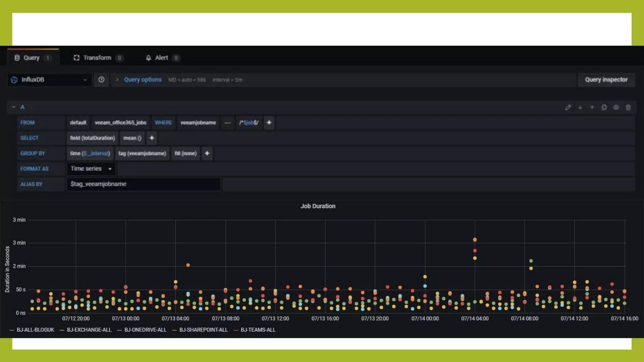Change the veeam_office365_jobs measurement
Image resolution: width=644 pixels, height=362 pixels.
(x=120, y=123)
